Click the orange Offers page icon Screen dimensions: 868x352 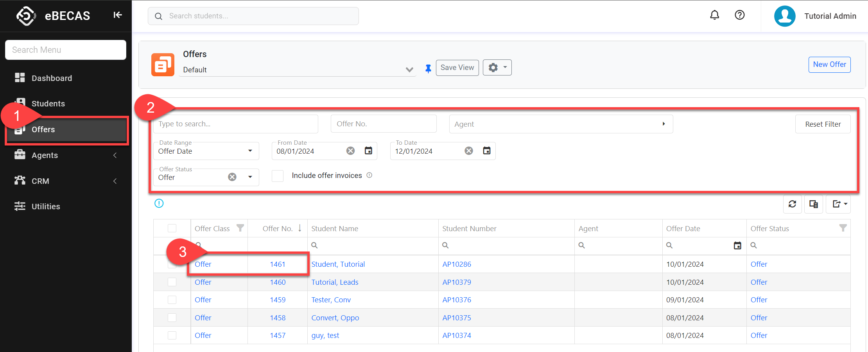[163, 65]
